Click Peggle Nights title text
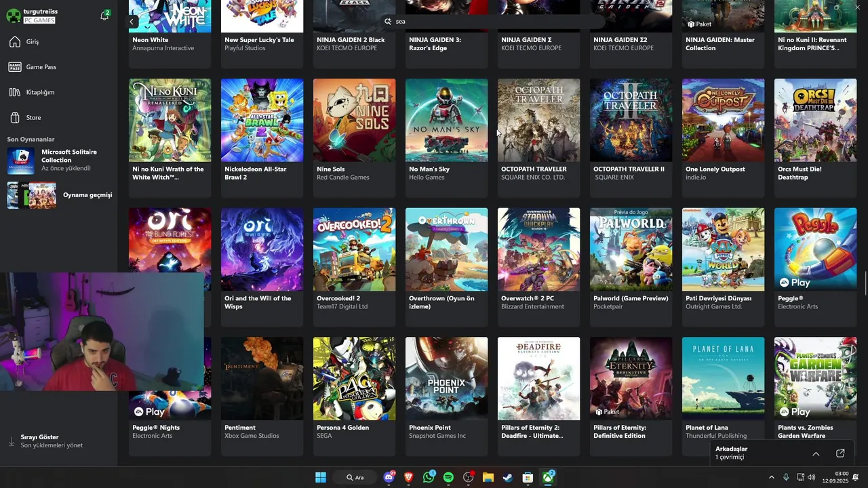This screenshot has height=488, width=868. (156, 428)
